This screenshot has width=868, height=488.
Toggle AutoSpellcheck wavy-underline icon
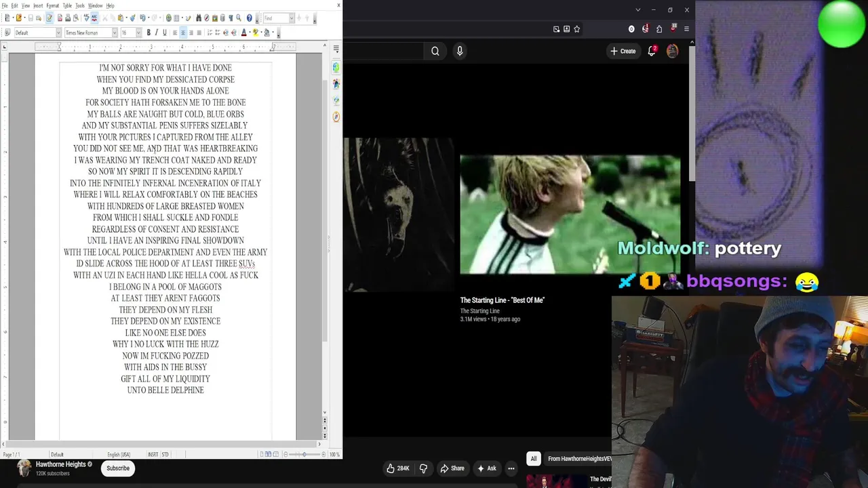point(94,18)
